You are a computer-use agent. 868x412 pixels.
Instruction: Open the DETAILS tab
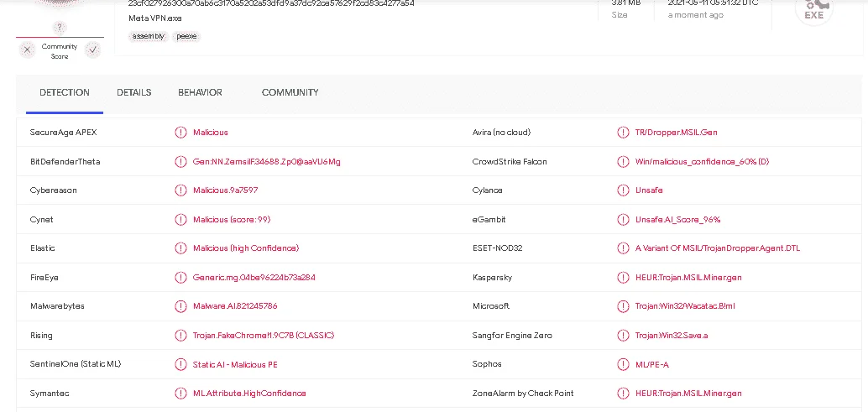134,93
